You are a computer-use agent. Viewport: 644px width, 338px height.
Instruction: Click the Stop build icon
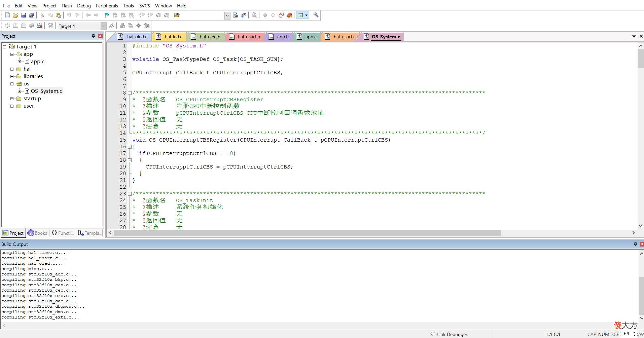[x=40, y=26]
